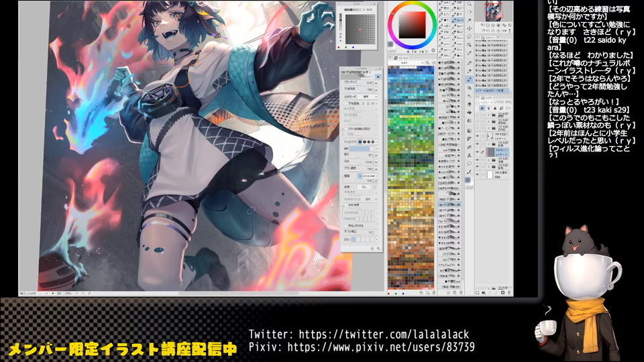Viewport: 644px width, 362px height.
Task: Select the Fill bucket tool
Action: click(469, 112)
